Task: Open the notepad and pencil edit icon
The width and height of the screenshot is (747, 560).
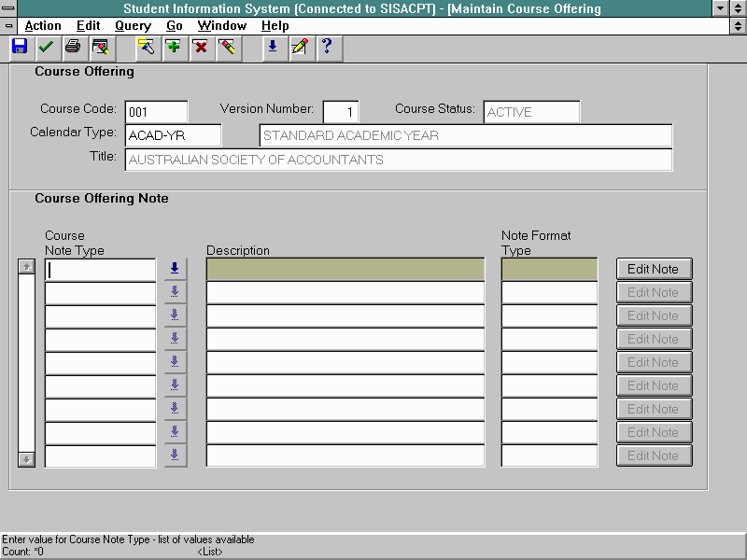Action: pyautogui.click(x=299, y=47)
